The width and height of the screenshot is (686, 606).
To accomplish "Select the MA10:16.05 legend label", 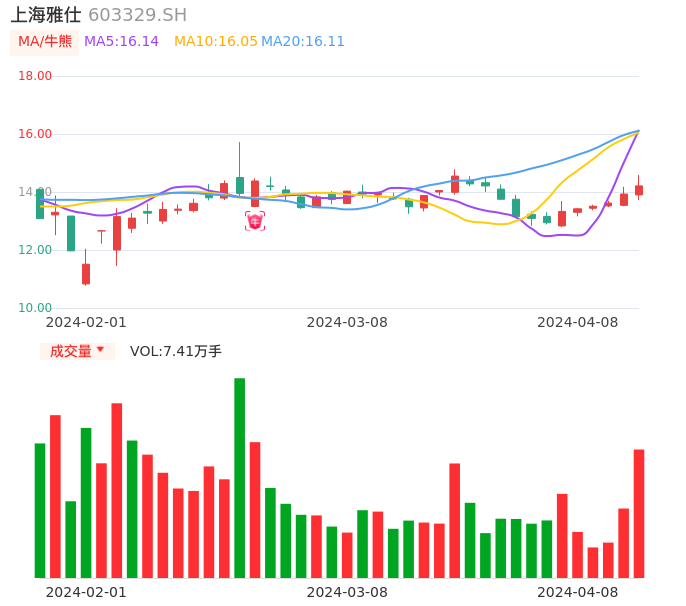I will (216, 42).
